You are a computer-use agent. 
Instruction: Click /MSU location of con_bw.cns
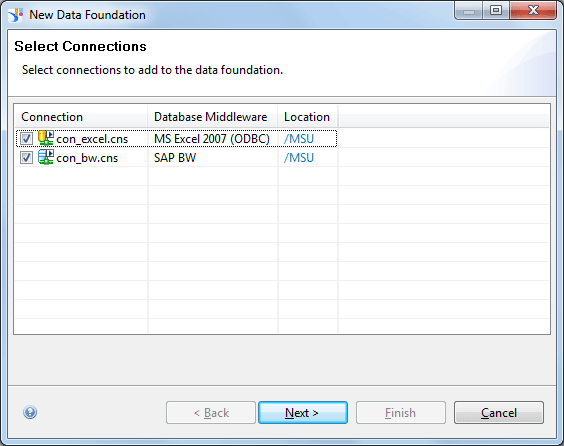pos(299,158)
